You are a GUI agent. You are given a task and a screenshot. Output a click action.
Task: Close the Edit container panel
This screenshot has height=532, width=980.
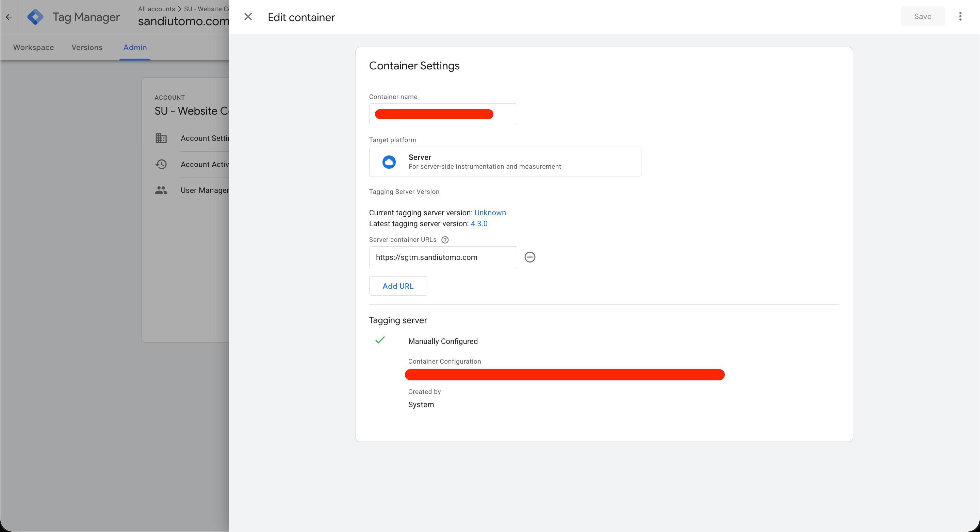248,17
